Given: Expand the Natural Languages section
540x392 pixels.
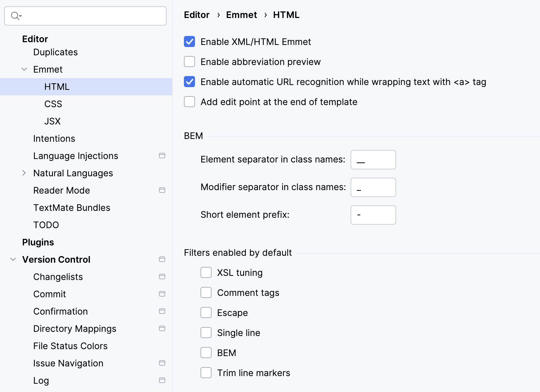Looking at the screenshot, I should click(x=24, y=173).
